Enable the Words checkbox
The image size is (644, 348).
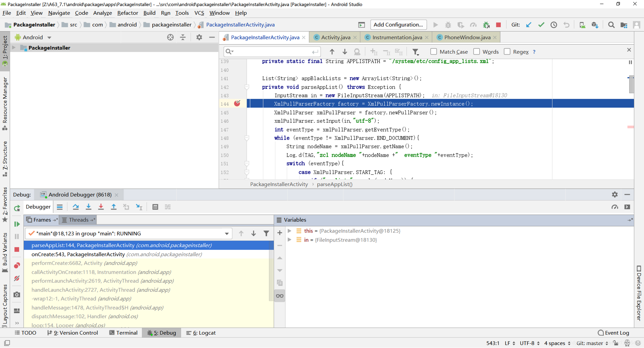[x=477, y=52]
